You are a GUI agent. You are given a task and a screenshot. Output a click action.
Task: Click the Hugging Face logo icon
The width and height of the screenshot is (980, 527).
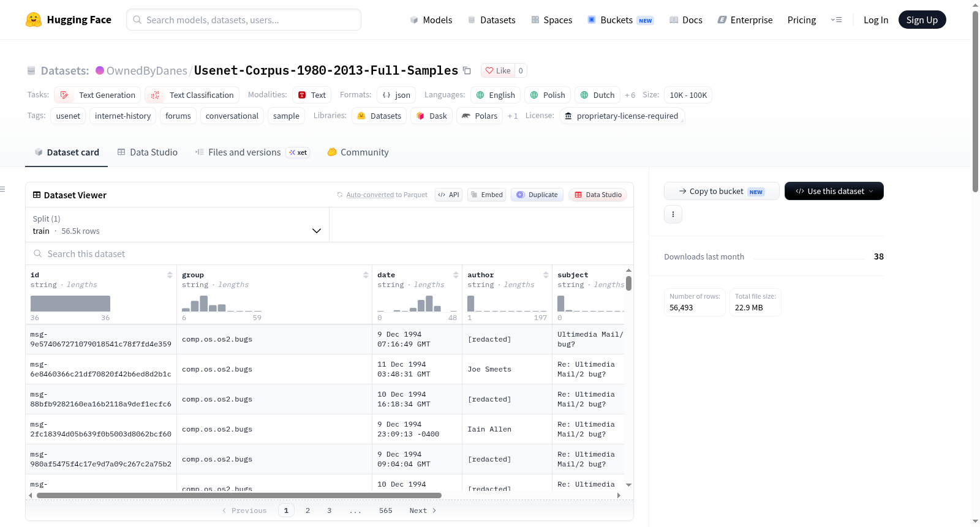(34, 20)
